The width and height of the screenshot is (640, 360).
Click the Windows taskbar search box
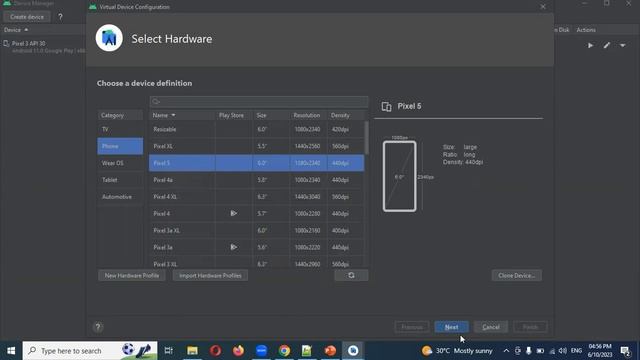90,351
